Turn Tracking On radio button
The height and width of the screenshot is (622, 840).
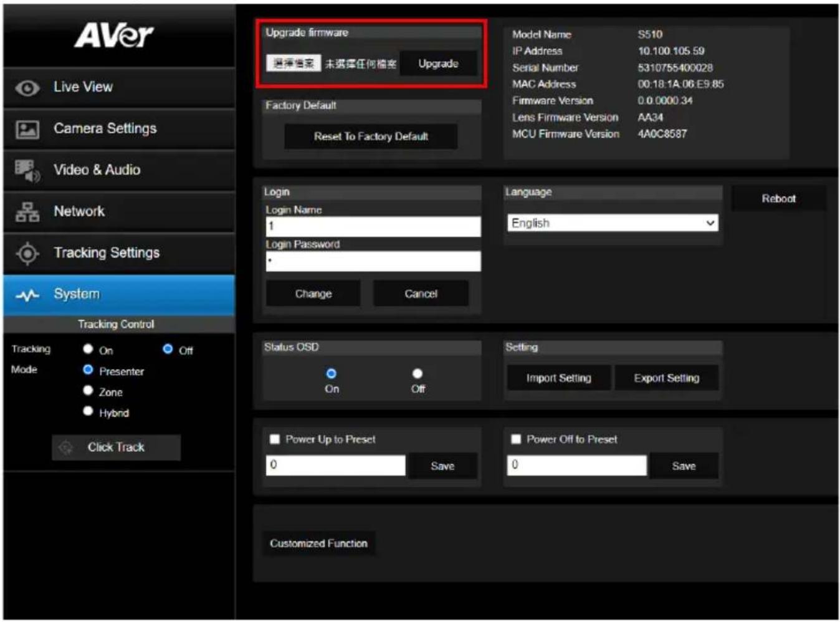click(88, 349)
